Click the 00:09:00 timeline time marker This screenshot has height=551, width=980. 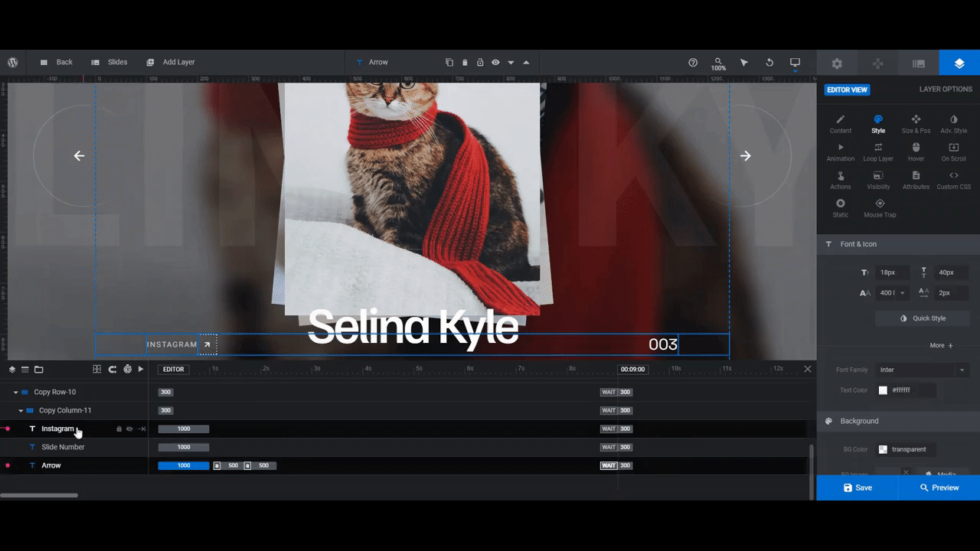point(632,369)
